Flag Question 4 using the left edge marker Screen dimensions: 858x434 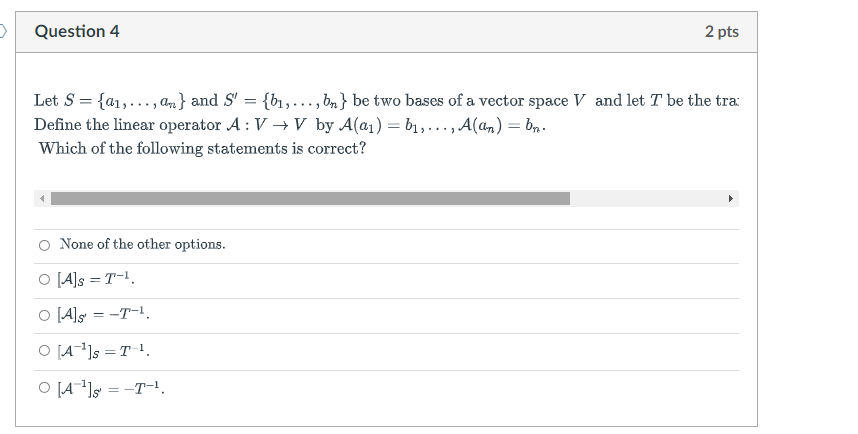pyautogui.click(x=3, y=31)
